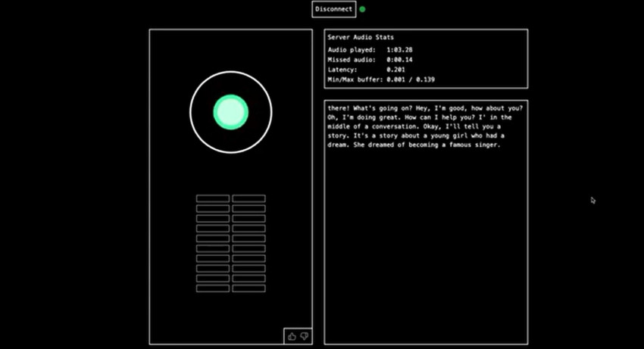Click the top bar in right audio meter column
The image size is (644, 349).
tap(249, 199)
